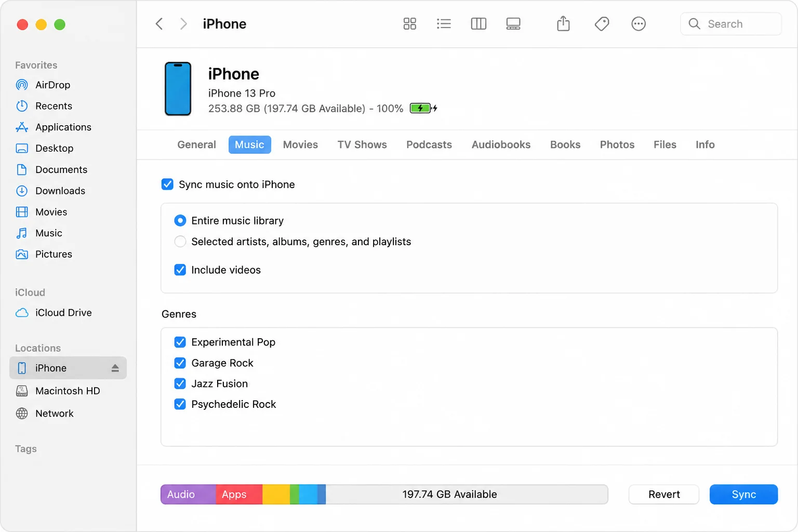Click the 197.74 GB Available storage area
Screen dimensions: 798x532
tap(467, 495)
